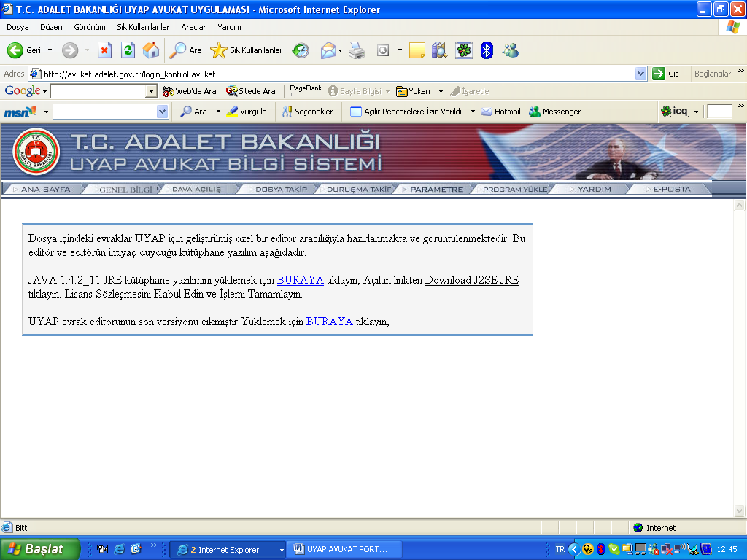
Task: Print page with printer icon
Action: pos(357,50)
